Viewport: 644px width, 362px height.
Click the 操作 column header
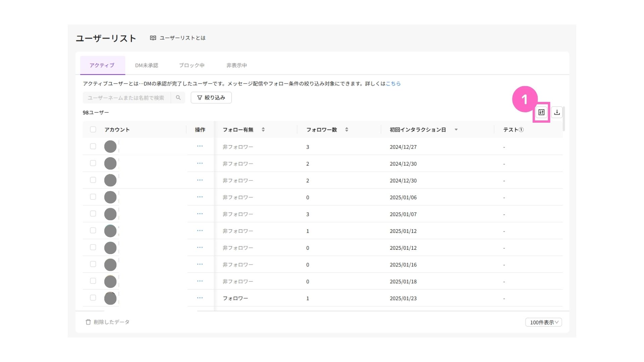200,129
